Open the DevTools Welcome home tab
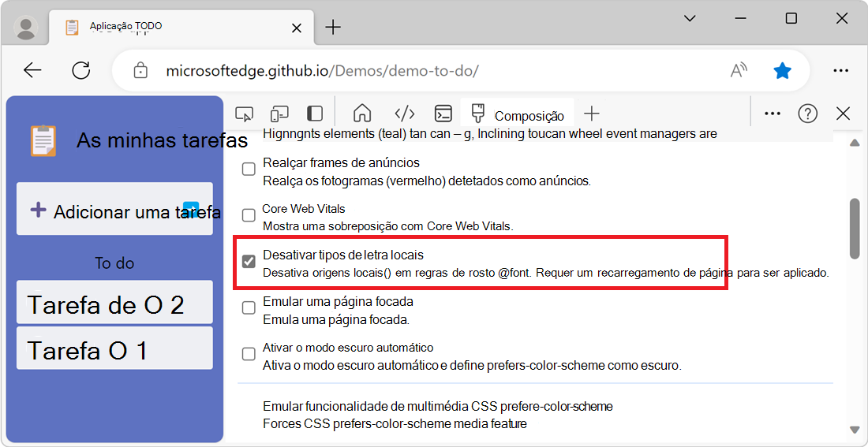868x447 pixels. pyautogui.click(x=362, y=114)
